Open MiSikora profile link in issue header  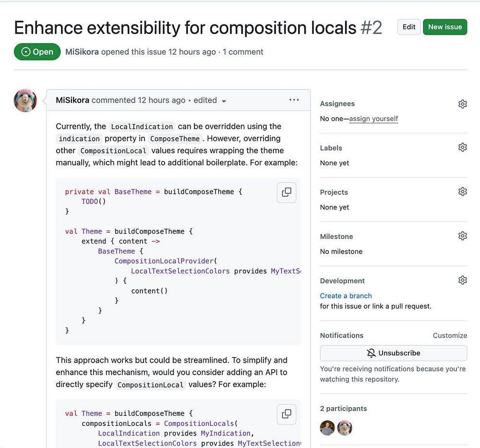tap(82, 52)
